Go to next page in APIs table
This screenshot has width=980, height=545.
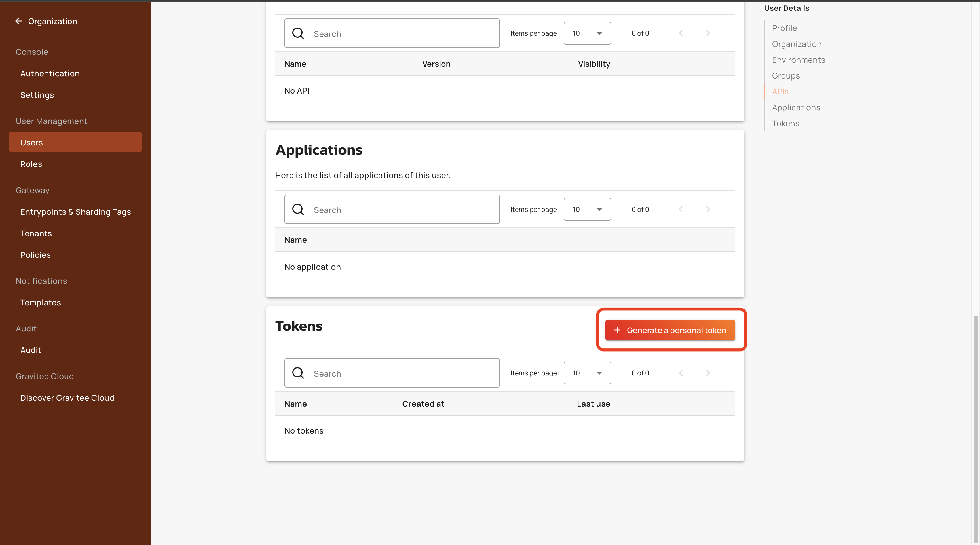[x=707, y=33]
